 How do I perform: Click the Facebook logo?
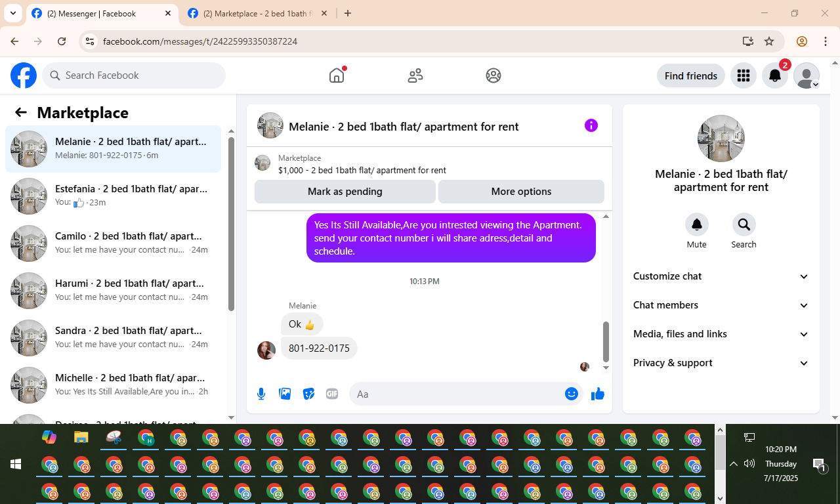[24, 75]
